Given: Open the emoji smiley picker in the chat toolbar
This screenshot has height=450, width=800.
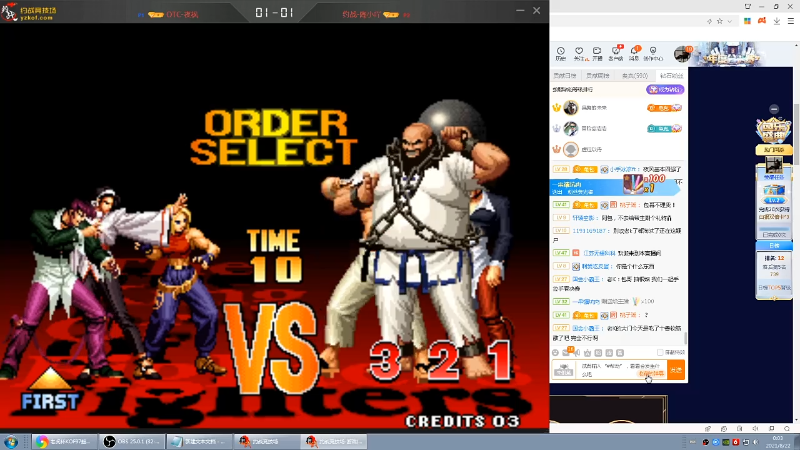Looking at the screenshot, I should point(556,353).
